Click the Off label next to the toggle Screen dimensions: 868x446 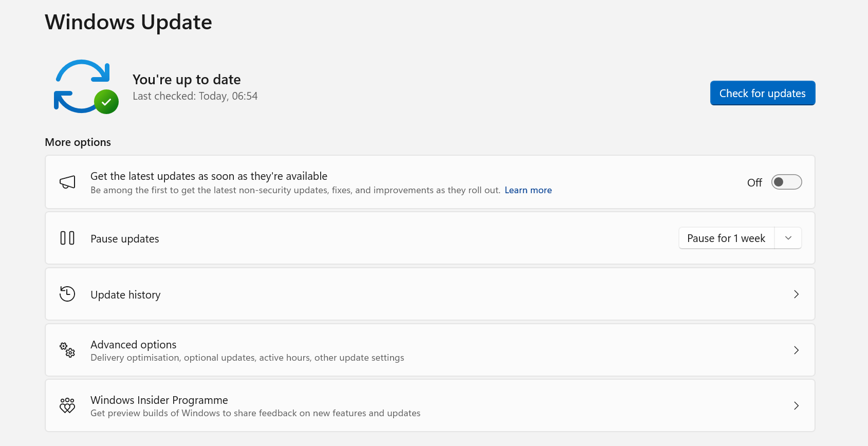coord(754,182)
